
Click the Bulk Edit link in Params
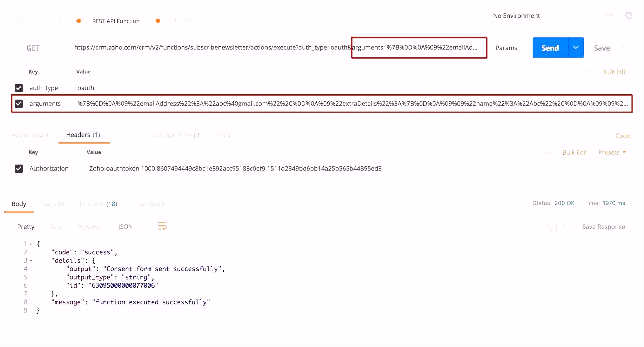[x=615, y=71]
